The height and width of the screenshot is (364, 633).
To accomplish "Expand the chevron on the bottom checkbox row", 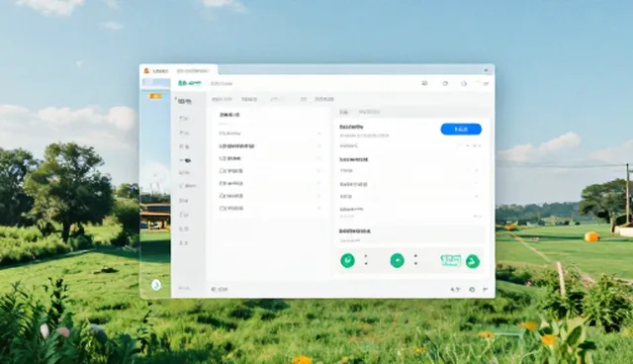I will (x=318, y=209).
